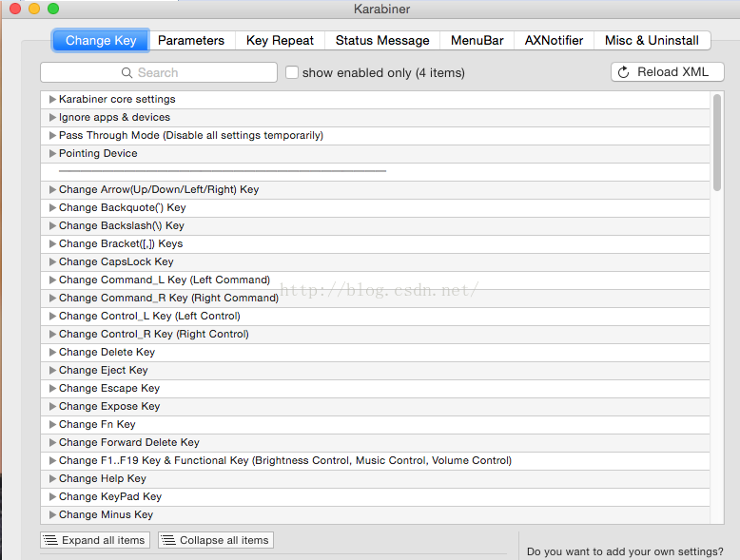Expand Ignore apps & devices
740x560 pixels.
pos(53,117)
